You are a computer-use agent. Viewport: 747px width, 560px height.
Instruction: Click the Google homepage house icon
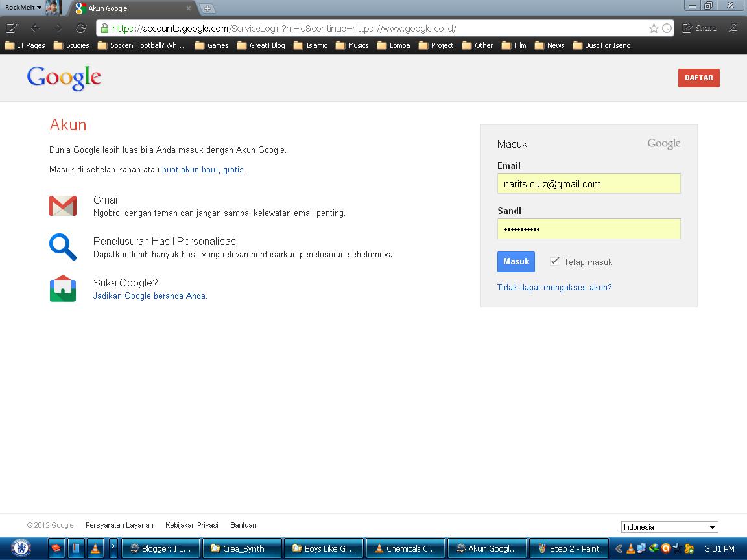click(x=63, y=288)
